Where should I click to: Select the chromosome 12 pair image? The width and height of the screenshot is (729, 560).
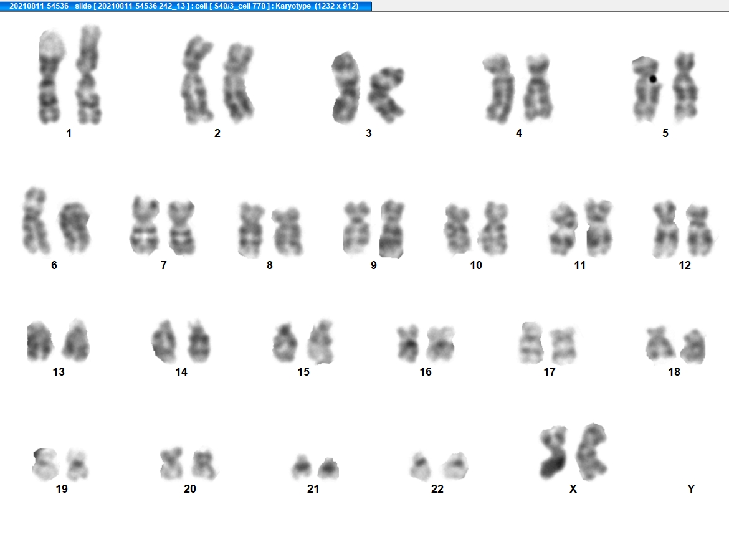[x=682, y=229]
